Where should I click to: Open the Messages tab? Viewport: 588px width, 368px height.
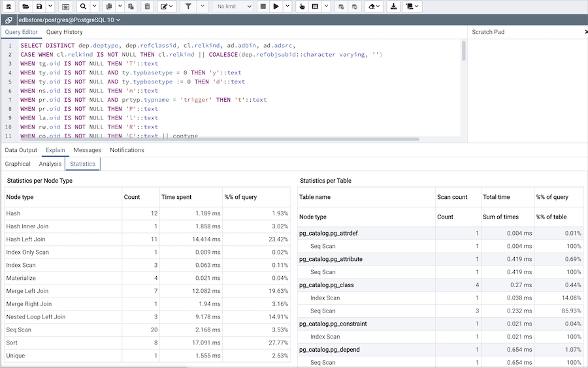pos(87,150)
